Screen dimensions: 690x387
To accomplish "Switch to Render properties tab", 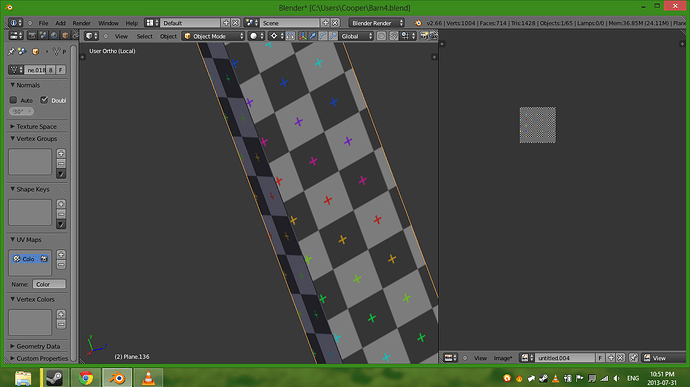I will pos(32,36).
